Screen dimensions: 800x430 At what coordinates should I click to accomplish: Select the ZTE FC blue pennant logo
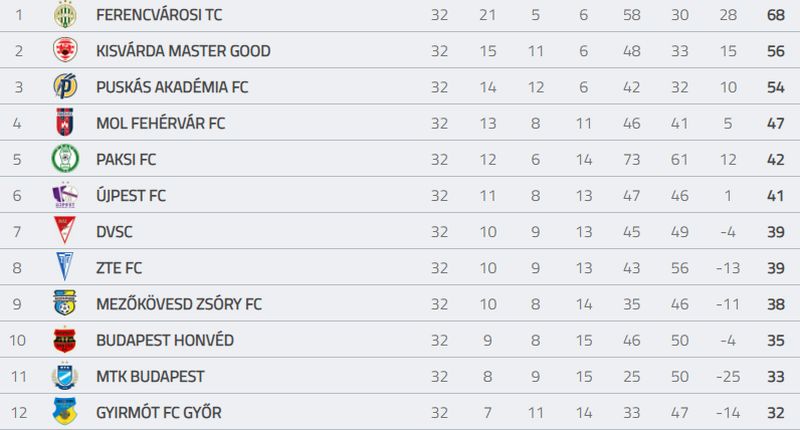[x=65, y=266]
